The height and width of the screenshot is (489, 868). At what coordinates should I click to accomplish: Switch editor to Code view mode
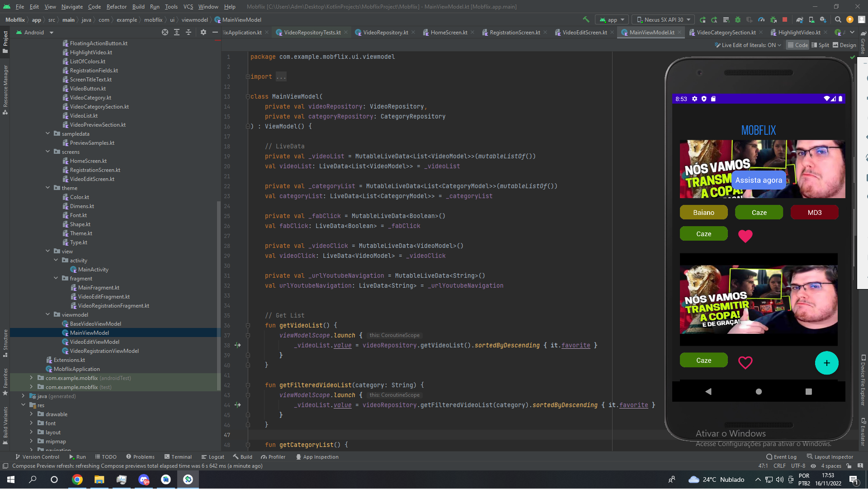click(797, 45)
